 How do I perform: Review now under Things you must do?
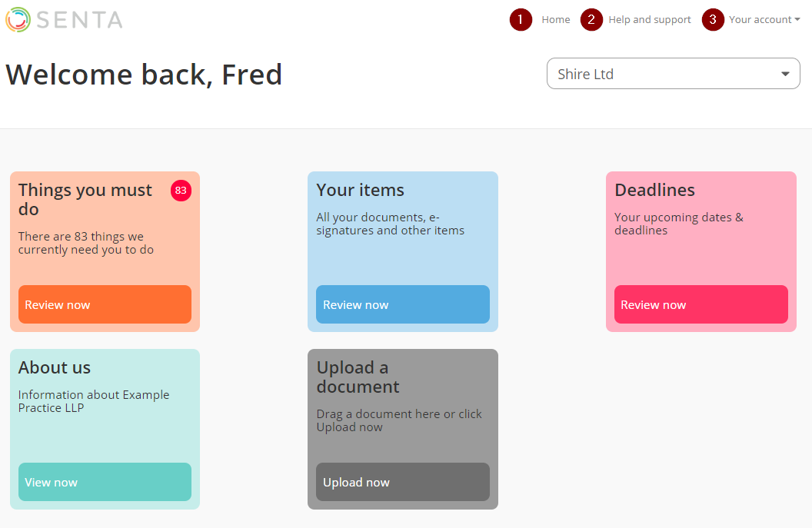point(105,304)
